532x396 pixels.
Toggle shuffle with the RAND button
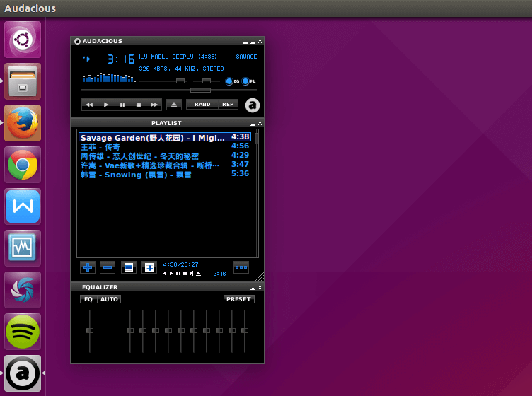202,105
